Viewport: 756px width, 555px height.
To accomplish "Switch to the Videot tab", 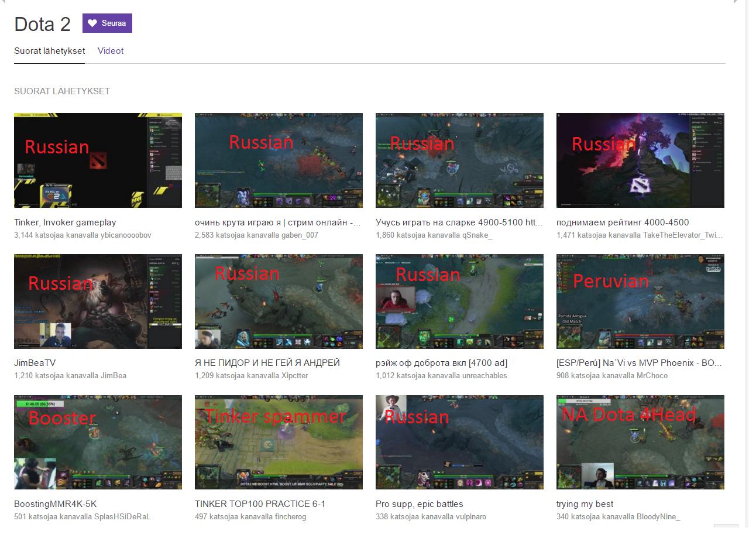I will tap(111, 51).
